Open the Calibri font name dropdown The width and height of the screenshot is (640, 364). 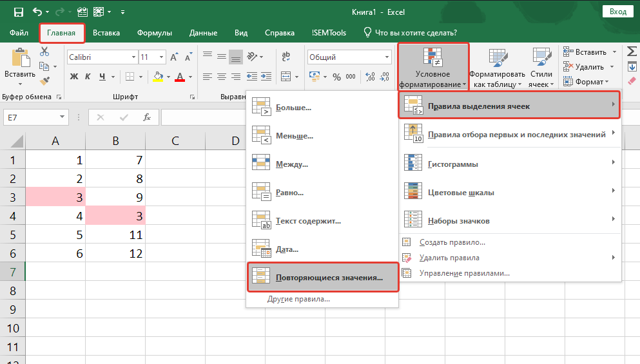coord(133,57)
